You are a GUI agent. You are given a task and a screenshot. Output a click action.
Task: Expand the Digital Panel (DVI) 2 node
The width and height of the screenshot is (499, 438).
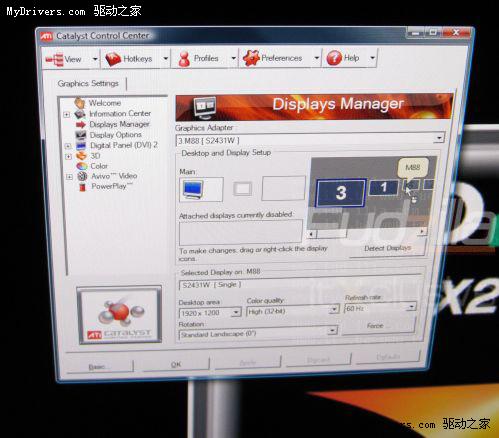[x=68, y=146]
